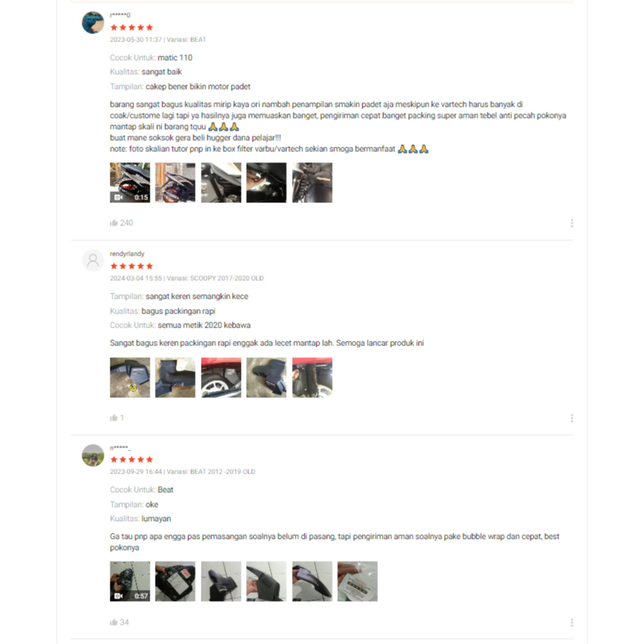Open second photo in first review
This screenshot has width=644, height=644.
pyautogui.click(x=176, y=182)
